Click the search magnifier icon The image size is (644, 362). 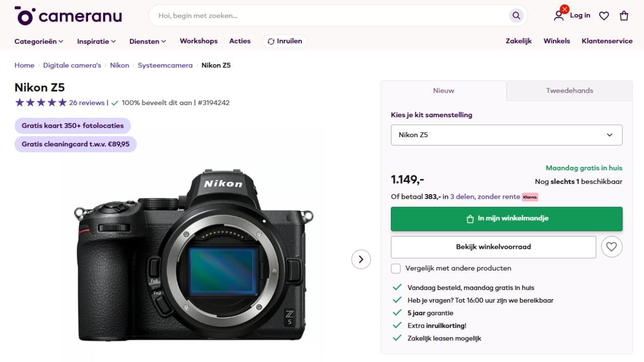point(516,16)
